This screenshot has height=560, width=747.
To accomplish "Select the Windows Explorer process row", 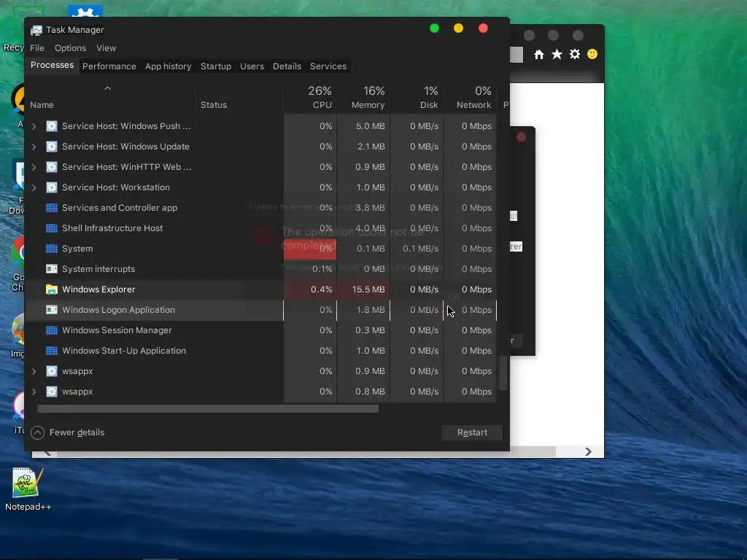I will click(260, 289).
